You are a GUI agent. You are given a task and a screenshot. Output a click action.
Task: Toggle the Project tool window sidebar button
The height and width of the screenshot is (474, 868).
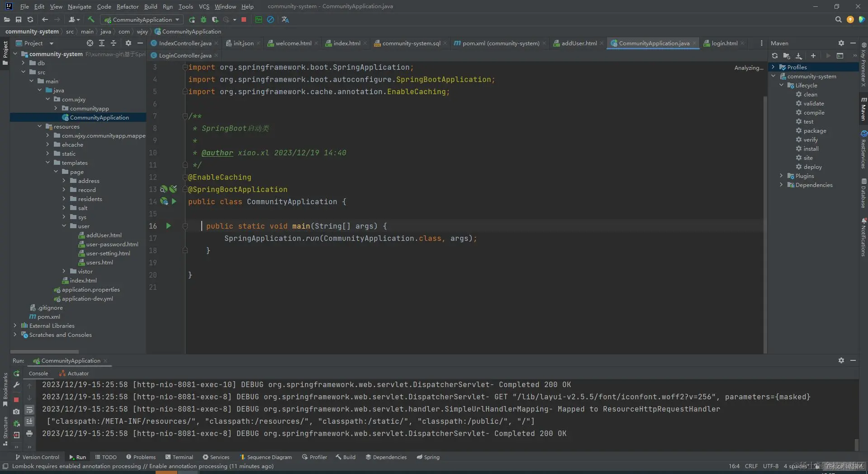pos(5,53)
